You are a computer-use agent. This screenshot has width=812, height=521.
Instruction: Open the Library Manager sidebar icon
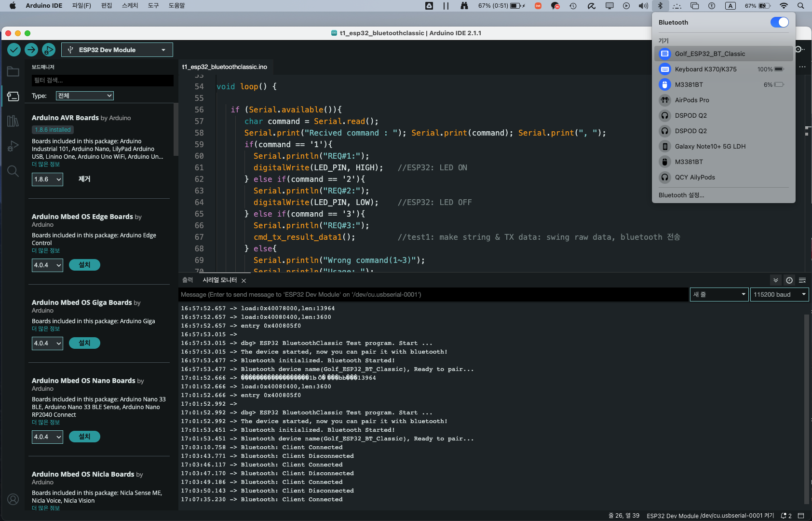click(x=13, y=121)
